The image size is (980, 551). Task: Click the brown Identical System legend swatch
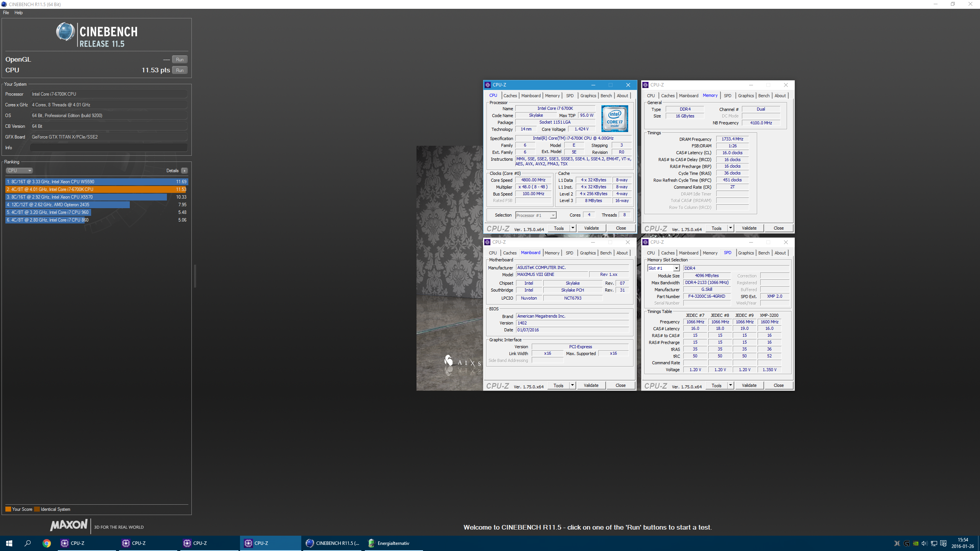click(37, 509)
